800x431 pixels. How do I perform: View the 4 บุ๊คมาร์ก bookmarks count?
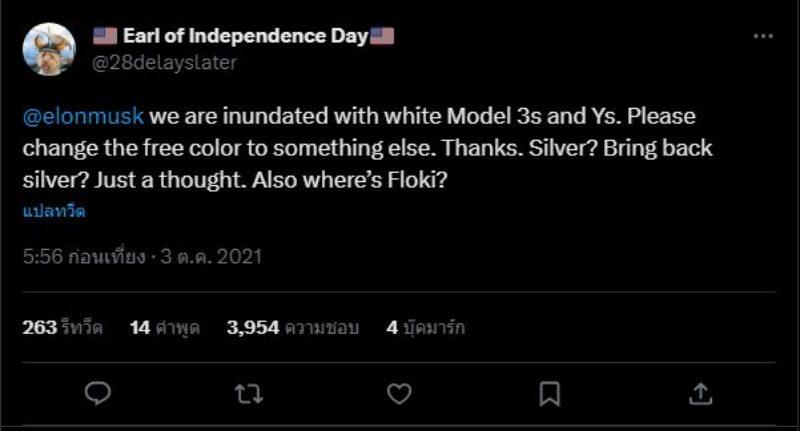coord(425,327)
